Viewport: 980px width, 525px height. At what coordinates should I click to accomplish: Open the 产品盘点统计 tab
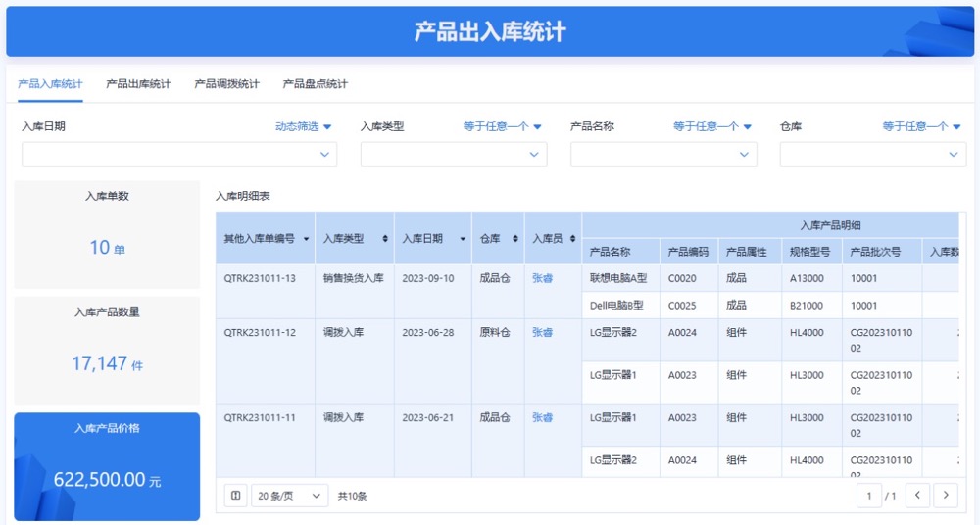point(315,84)
